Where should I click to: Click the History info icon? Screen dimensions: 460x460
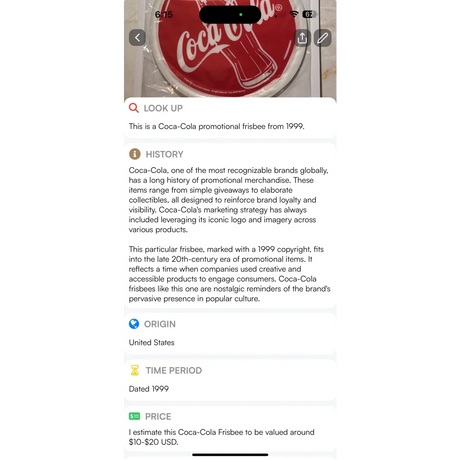[x=135, y=154]
